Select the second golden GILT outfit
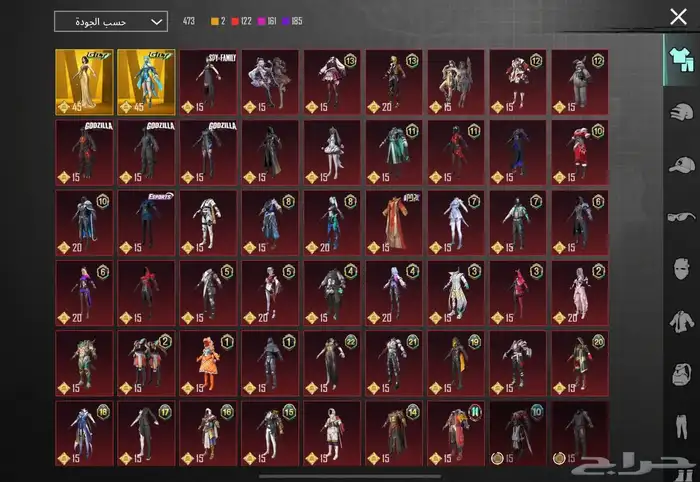700x482 pixels. point(146,82)
